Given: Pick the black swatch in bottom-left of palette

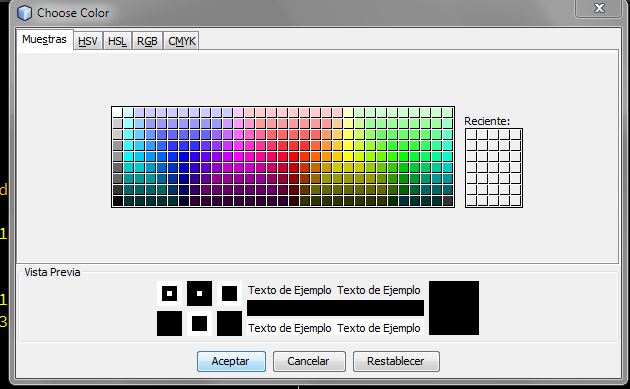Looking at the screenshot, I should (x=118, y=201).
